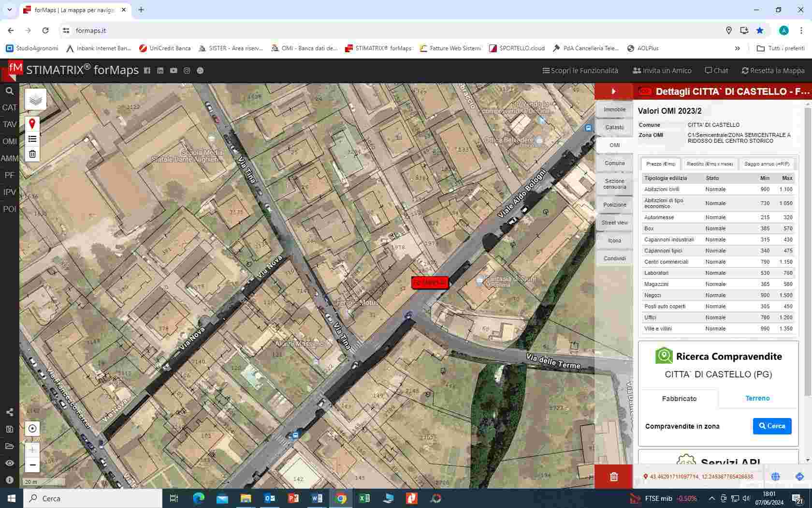Open the map layers selector

click(x=36, y=100)
